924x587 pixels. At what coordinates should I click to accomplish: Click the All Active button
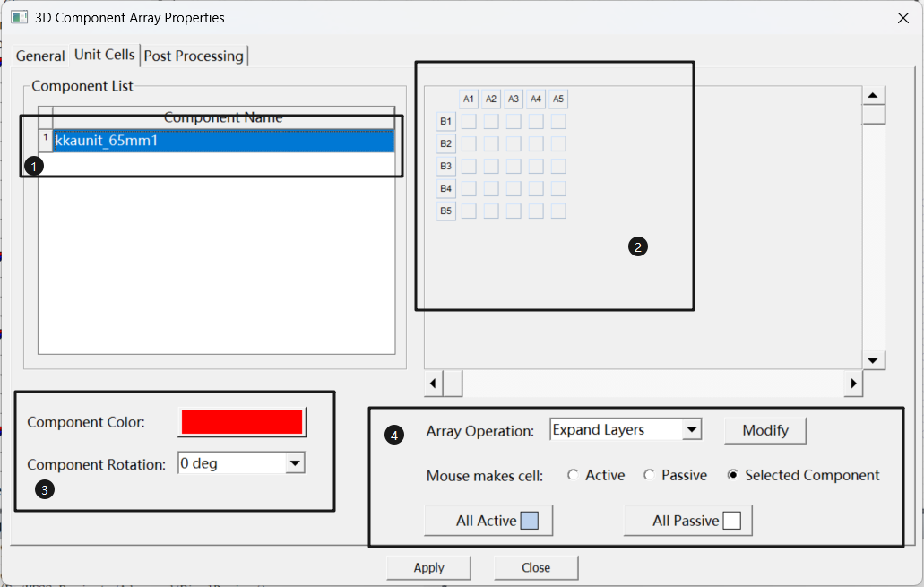488,521
